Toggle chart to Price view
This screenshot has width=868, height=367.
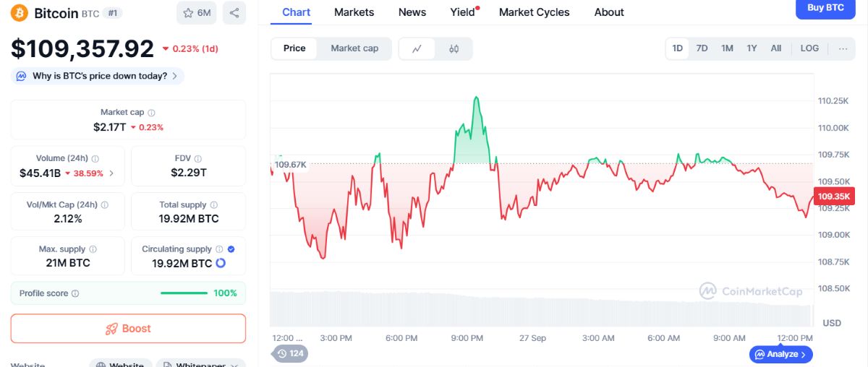294,48
